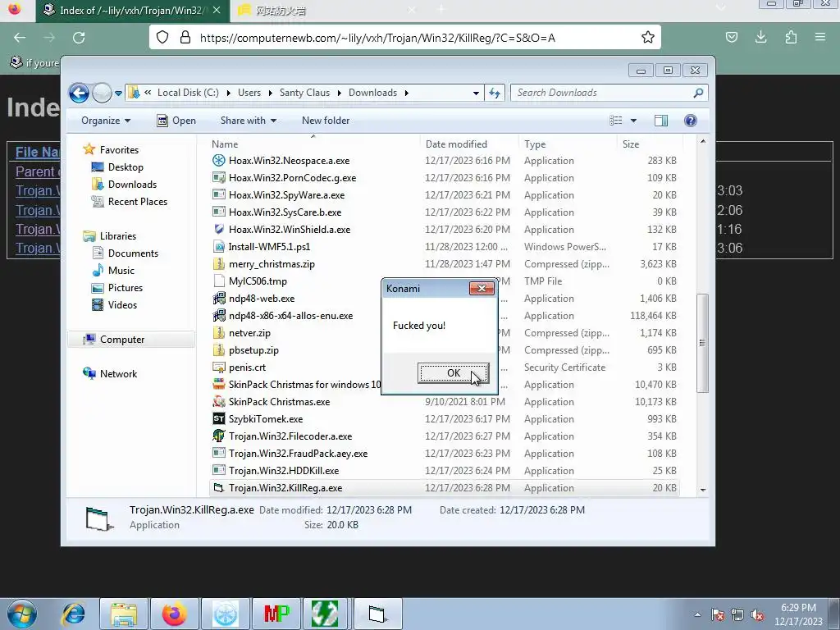Reload the Firefox page

pyautogui.click(x=79, y=38)
